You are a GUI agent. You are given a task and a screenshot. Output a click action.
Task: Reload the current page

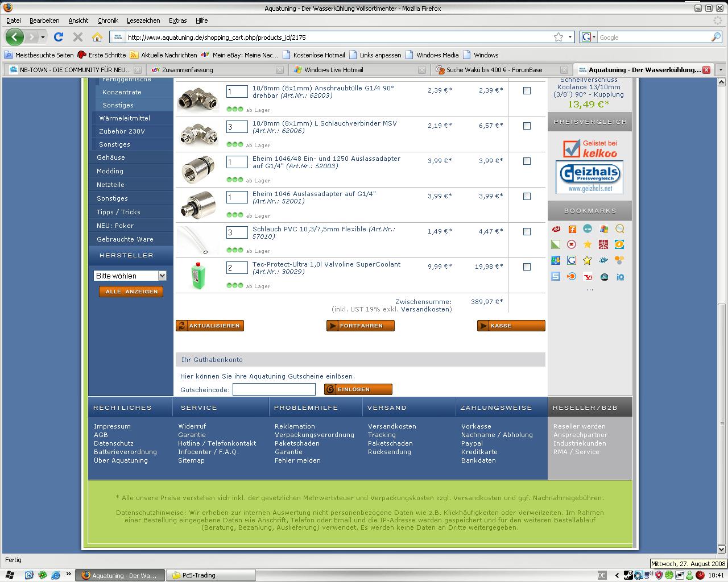click(x=58, y=37)
